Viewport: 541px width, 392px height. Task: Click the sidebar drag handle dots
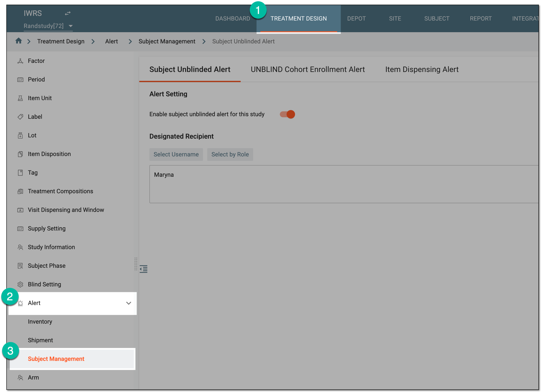click(x=136, y=264)
